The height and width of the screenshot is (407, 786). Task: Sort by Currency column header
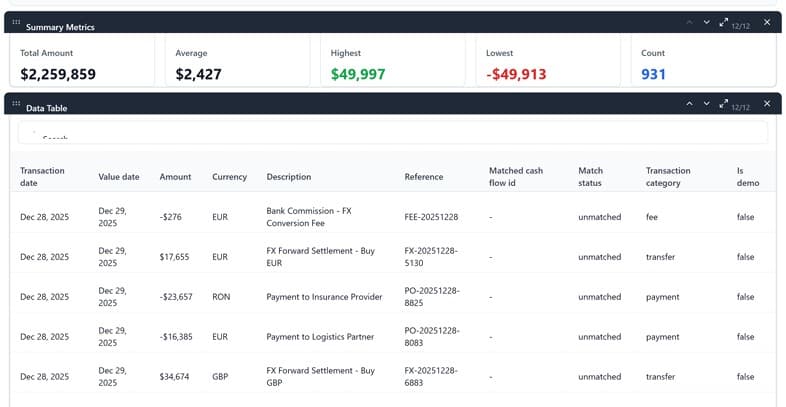(x=230, y=177)
